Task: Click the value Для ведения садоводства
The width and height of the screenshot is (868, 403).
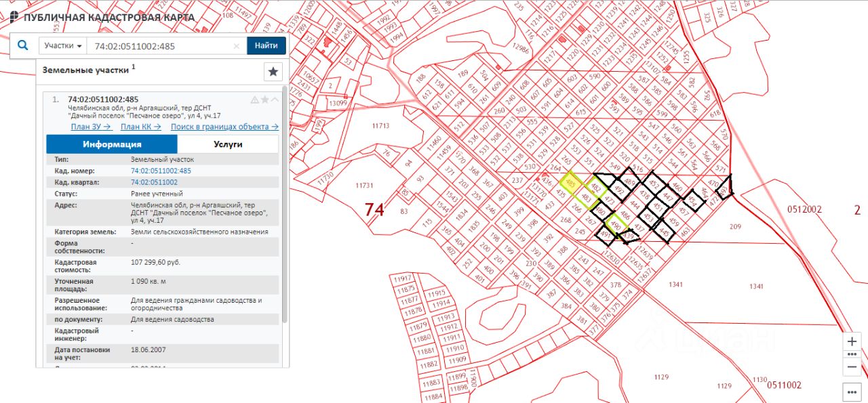Action: click(172, 319)
